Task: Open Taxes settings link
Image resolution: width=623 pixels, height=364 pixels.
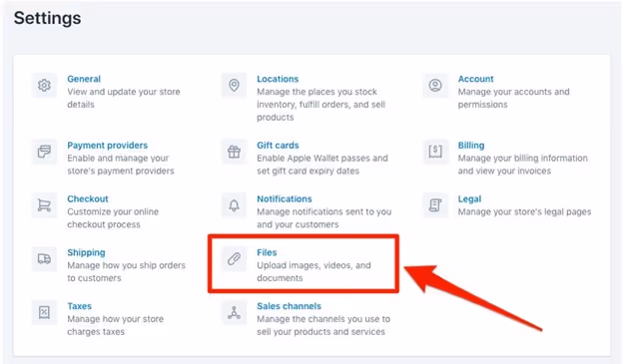Action: click(x=80, y=306)
